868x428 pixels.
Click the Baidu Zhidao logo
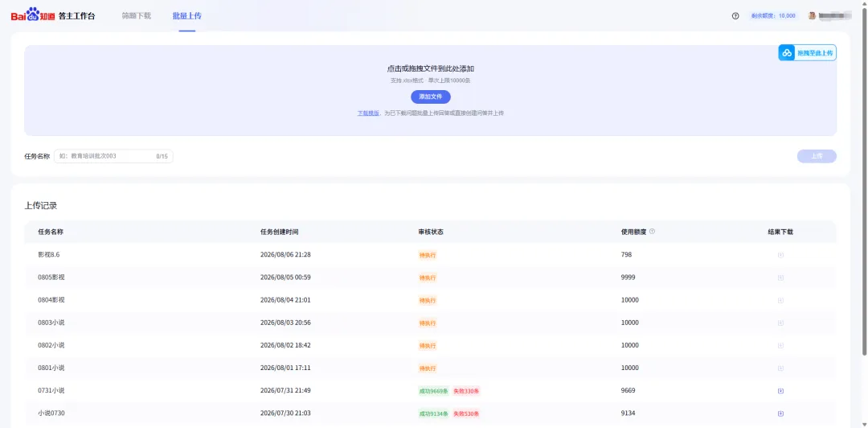coord(33,15)
